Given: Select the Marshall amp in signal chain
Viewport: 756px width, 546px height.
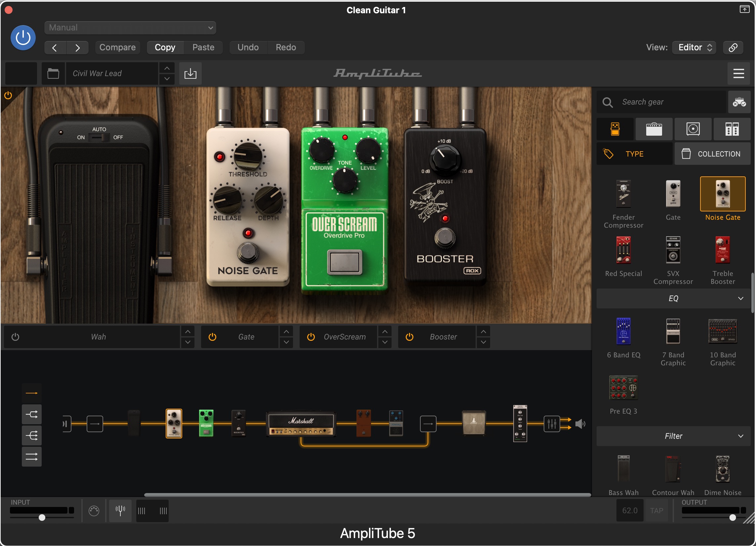Looking at the screenshot, I should click(301, 424).
